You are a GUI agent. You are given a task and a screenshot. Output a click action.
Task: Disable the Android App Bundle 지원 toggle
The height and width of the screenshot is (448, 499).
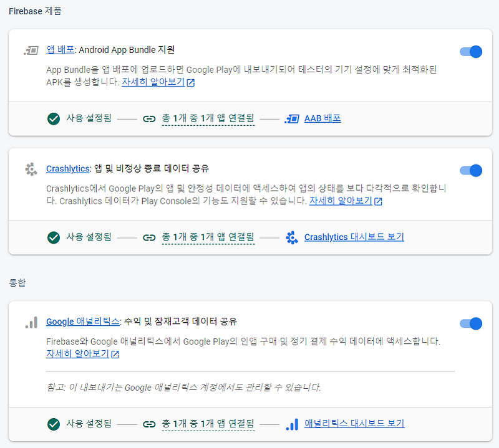click(470, 52)
